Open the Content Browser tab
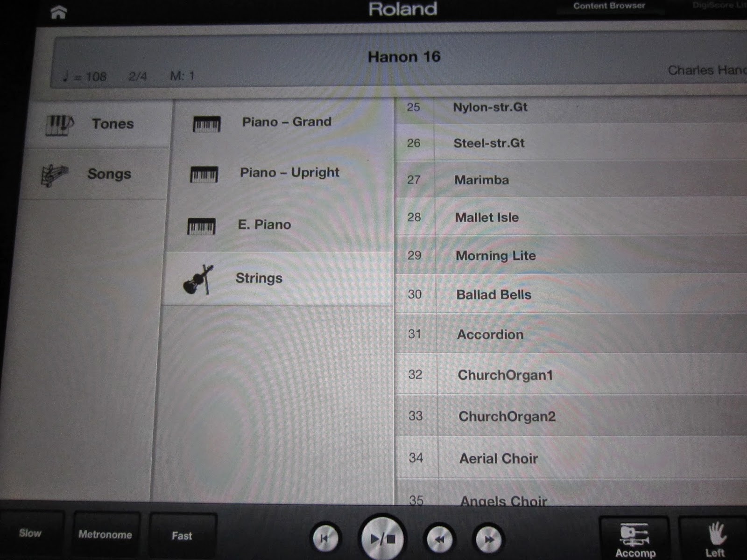Image resolution: width=747 pixels, height=560 pixels. [609, 6]
